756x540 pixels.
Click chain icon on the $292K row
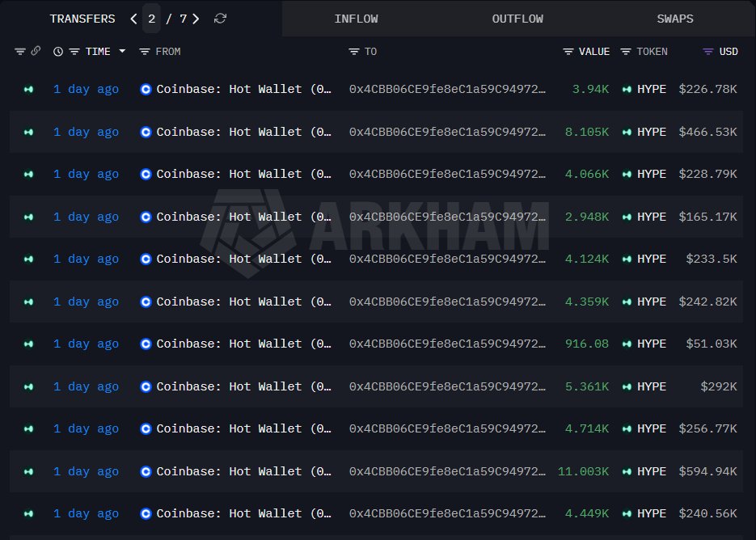tap(28, 386)
